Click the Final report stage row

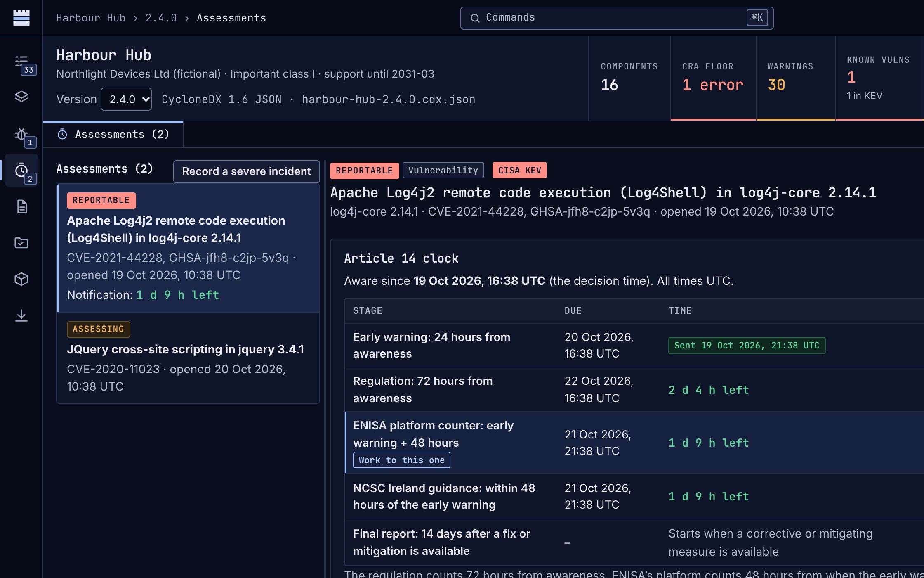[x=634, y=542]
